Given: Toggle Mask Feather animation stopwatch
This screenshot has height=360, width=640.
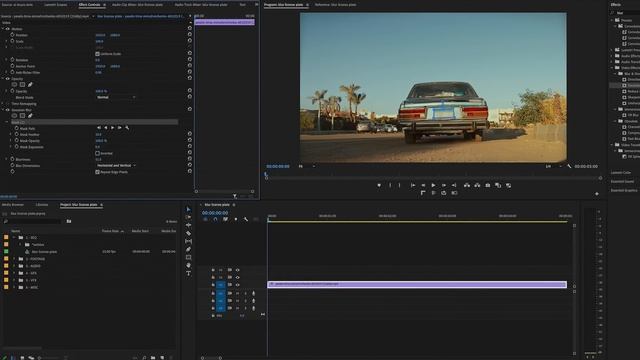Looking at the screenshot, I should (x=17, y=134).
